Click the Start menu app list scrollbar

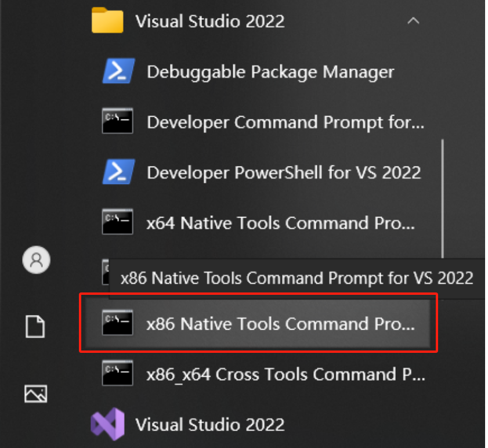click(x=443, y=198)
